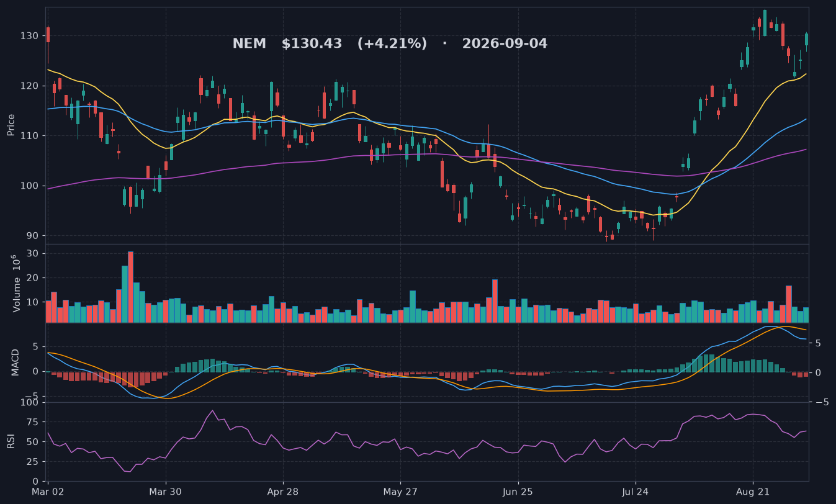
Task: Click the 25 RSI axis tick
Action: pyautogui.click(x=33, y=462)
